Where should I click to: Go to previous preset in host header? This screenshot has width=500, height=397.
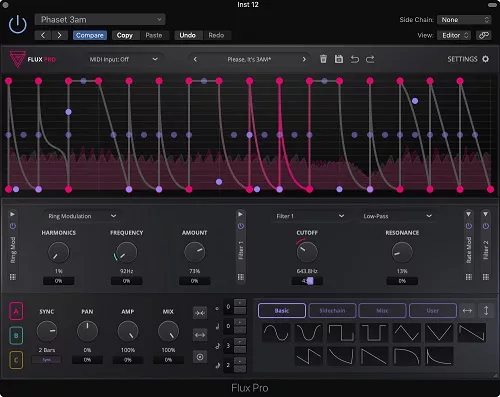43,35
